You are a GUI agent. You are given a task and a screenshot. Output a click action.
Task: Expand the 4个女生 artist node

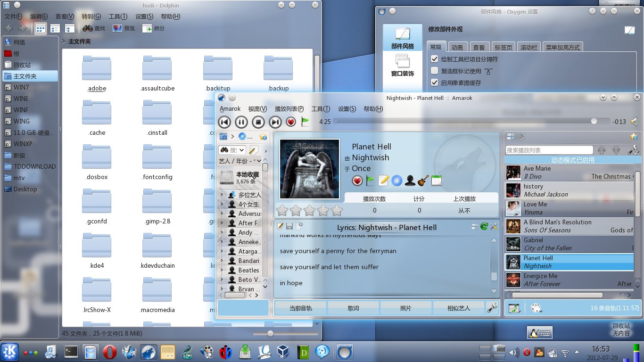(x=222, y=204)
